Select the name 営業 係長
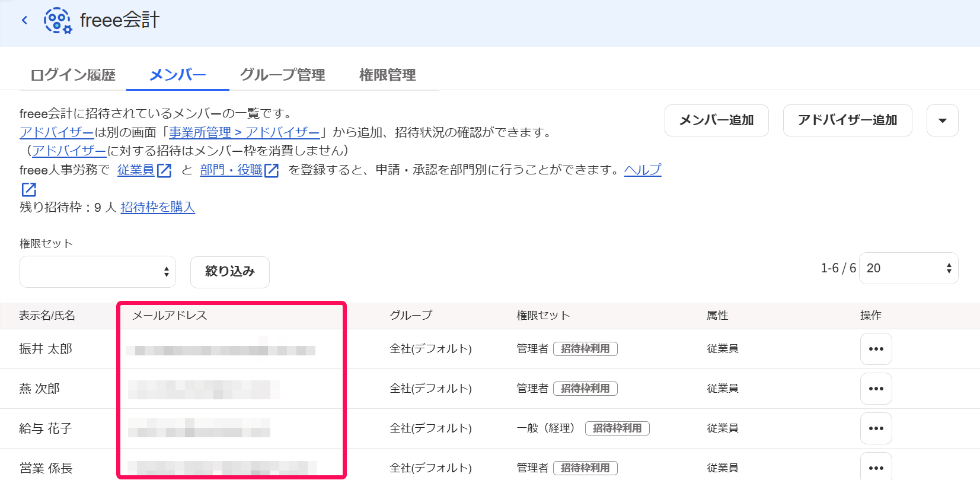 pyautogui.click(x=46, y=468)
